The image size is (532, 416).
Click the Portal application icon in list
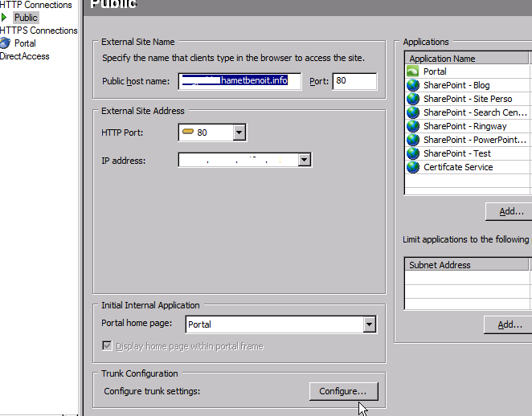click(413, 71)
